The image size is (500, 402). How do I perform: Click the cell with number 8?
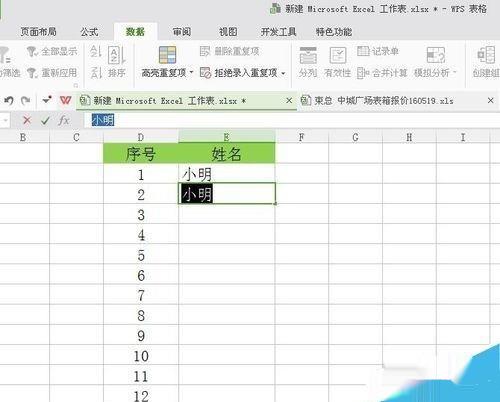(x=141, y=315)
